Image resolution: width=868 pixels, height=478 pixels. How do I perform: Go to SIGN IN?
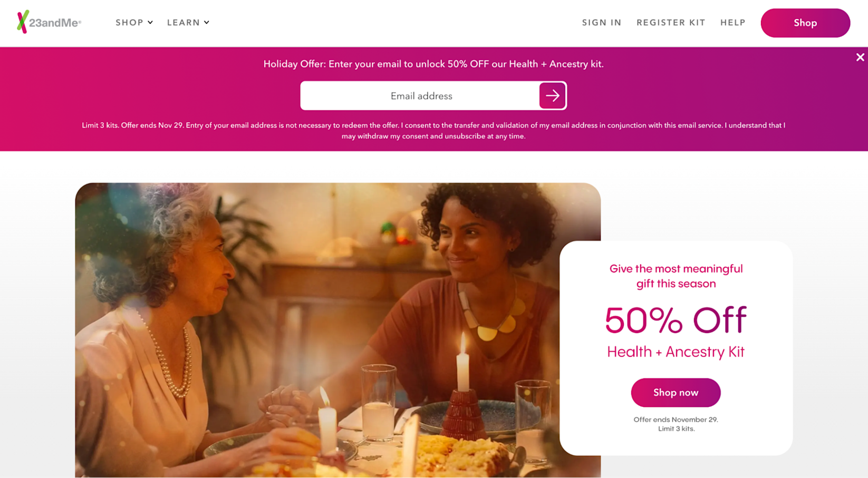pos(602,23)
